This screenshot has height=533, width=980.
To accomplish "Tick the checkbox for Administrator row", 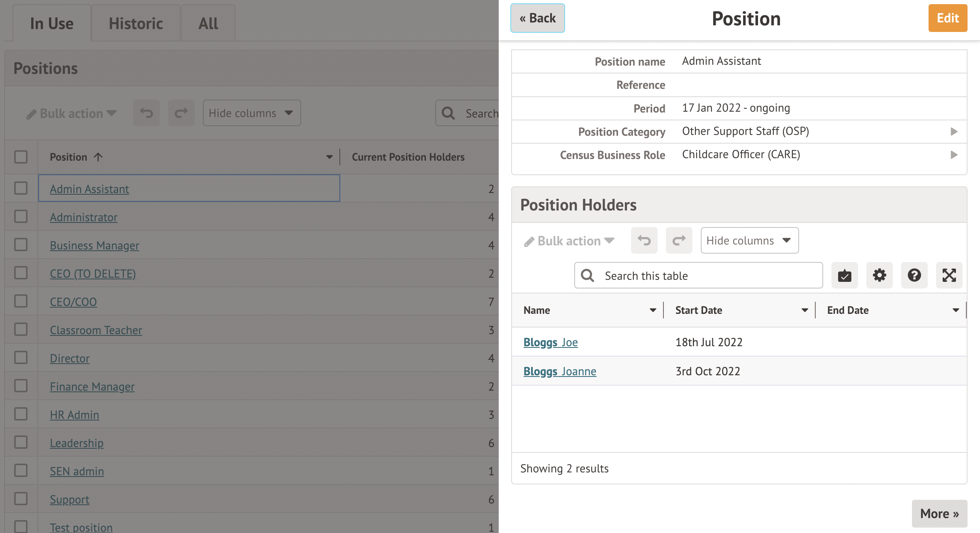I will coord(21,217).
